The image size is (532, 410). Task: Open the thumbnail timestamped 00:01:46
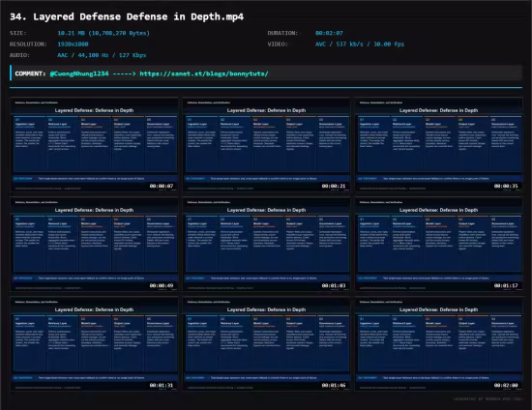[266, 344]
